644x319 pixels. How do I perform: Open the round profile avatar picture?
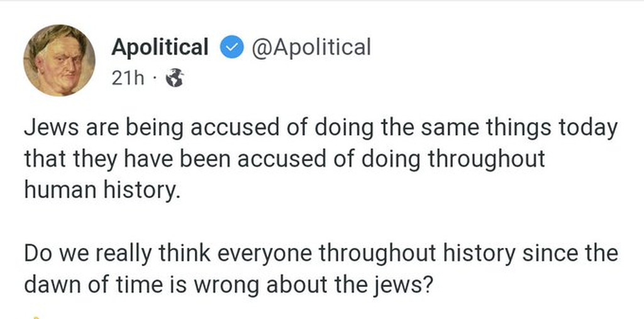tap(60, 60)
